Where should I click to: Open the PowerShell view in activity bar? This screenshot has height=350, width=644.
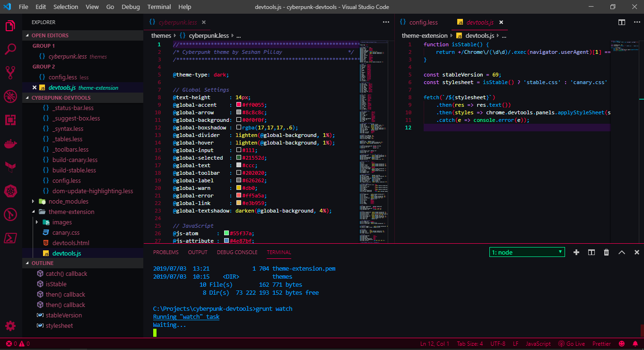(10, 238)
